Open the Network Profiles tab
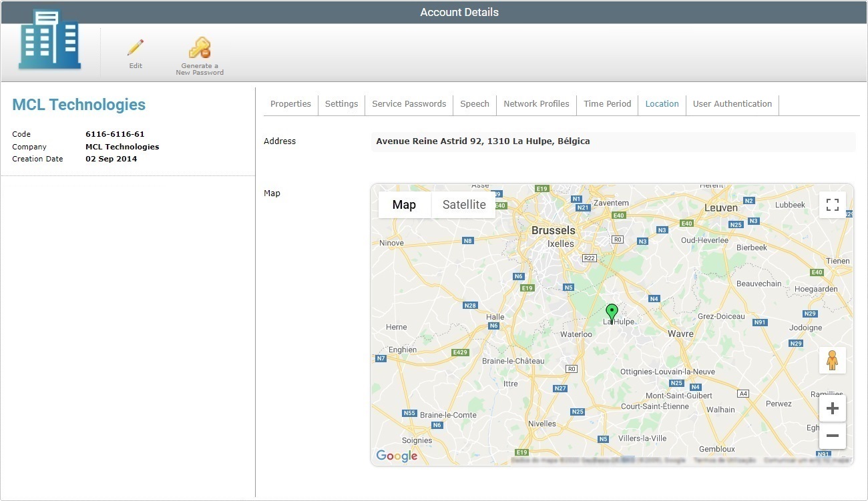 pos(536,104)
